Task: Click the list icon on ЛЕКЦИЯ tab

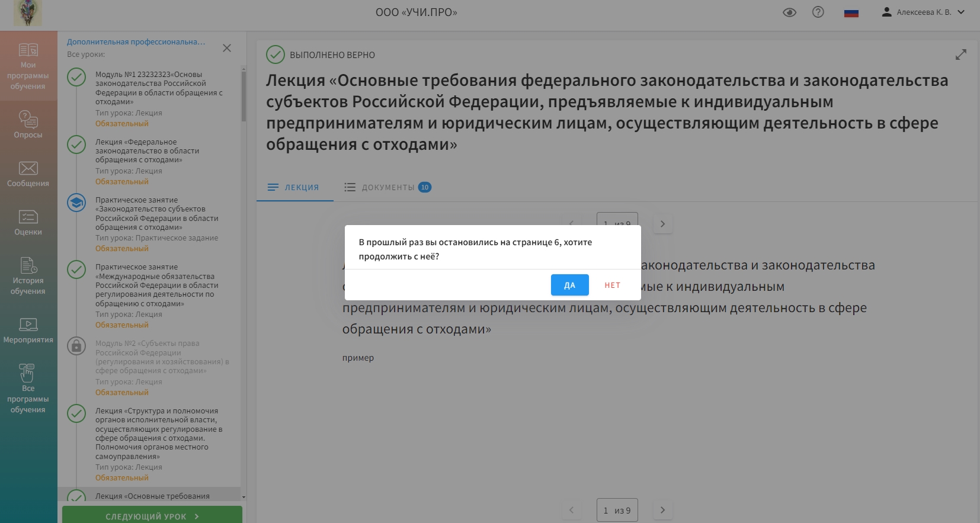Action: 273,187
